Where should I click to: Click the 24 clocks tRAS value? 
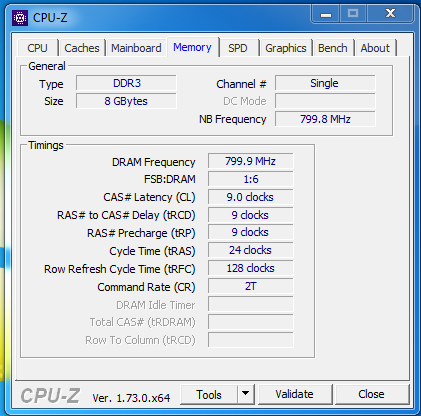(251, 250)
